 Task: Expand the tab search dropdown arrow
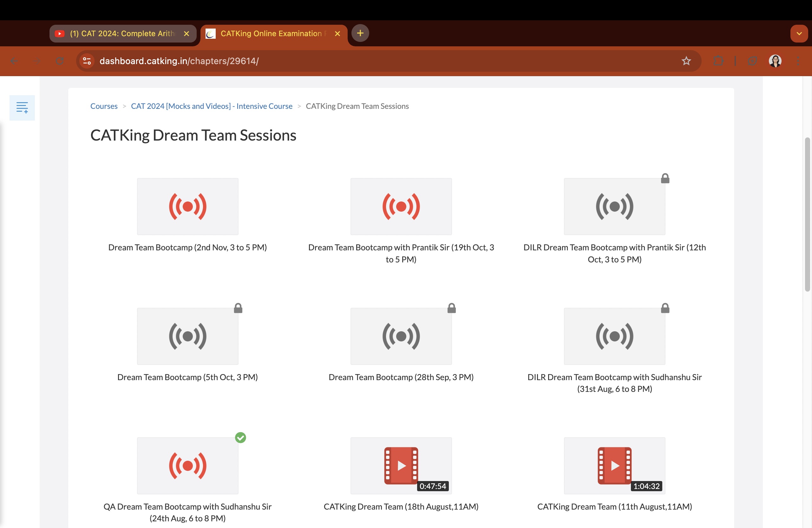tap(799, 33)
